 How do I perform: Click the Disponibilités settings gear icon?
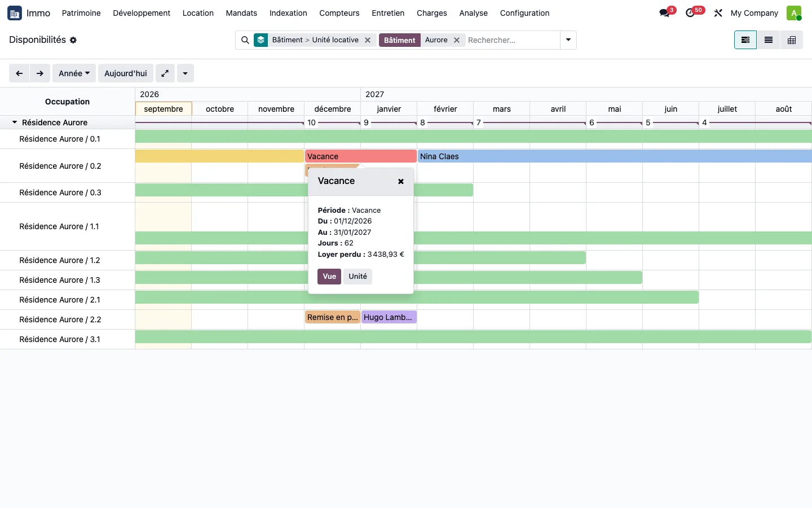pos(73,40)
